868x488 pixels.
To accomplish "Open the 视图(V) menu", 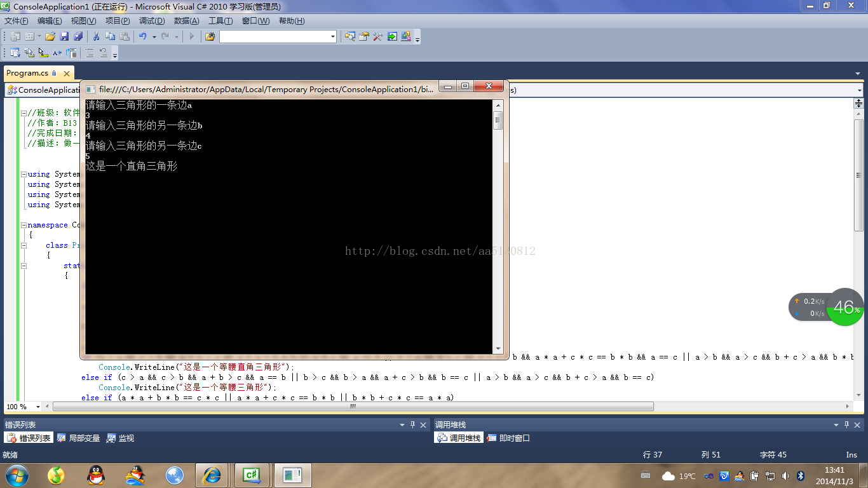I will click(x=83, y=21).
